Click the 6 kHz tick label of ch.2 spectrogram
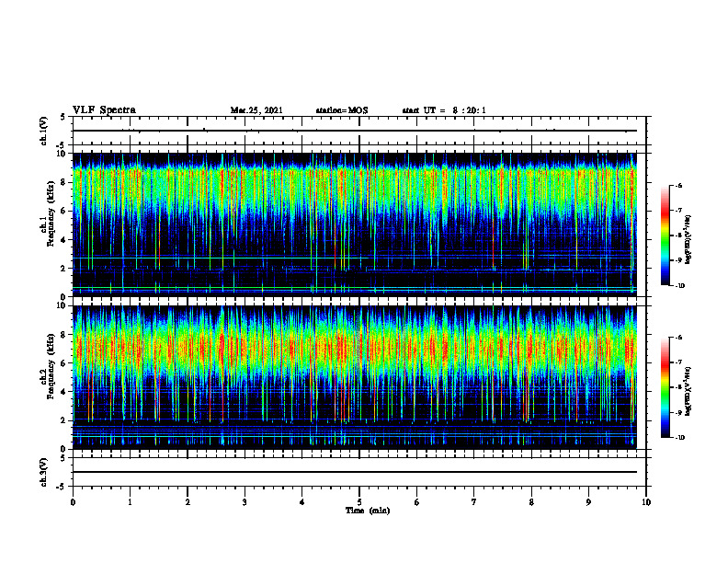The image size is (728, 563). [x=64, y=363]
